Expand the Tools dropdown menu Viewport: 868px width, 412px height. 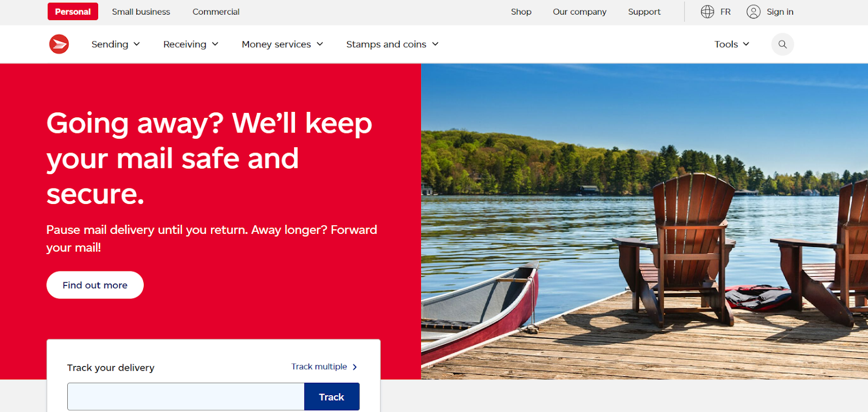click(732, 44)
